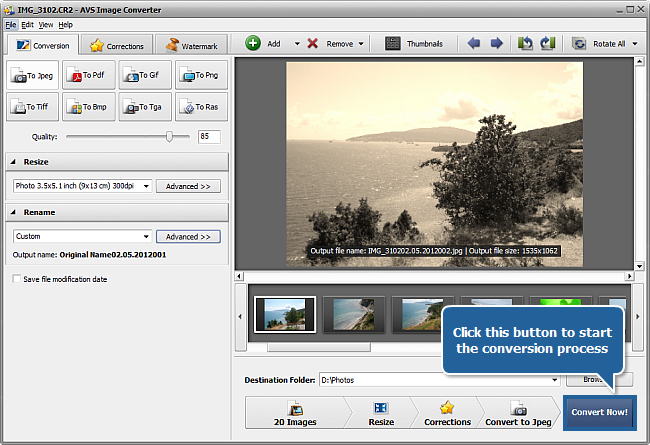The image size is (650, 445).
Task: Select the To Ras format button
Action: pyautogui.click(x=201, y=107)
